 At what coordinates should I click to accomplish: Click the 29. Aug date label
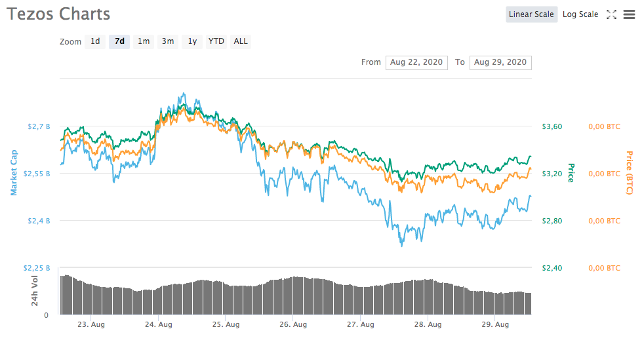(495, 324)
